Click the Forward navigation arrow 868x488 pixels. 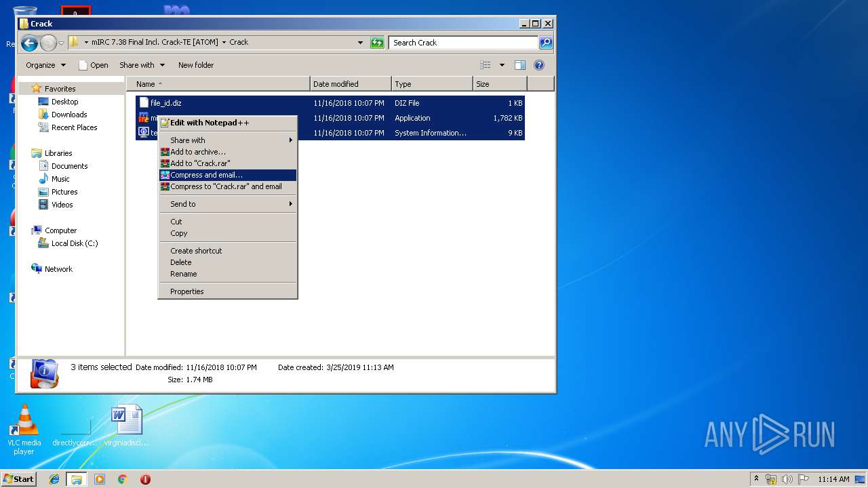coord(48,43)
